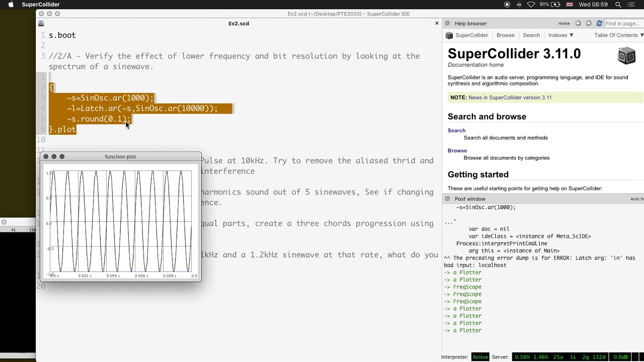Open Browse in help navigation bar

coord(505,35)
